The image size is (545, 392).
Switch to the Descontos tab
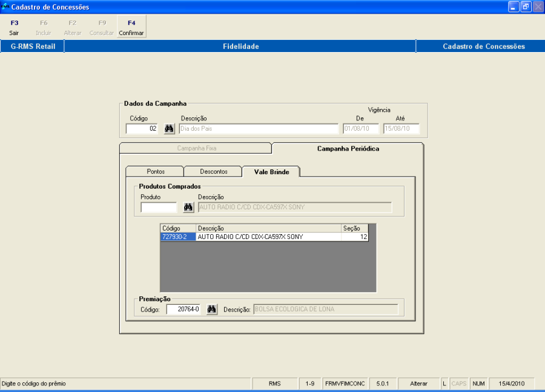(x=213, y=172)
